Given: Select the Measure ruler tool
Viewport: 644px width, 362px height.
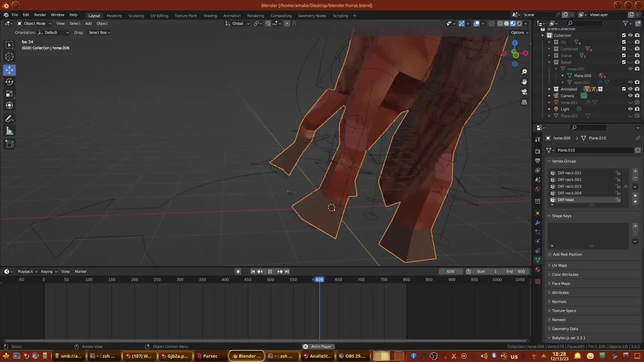Looking at the screenshot, I should pyautogui.click(x=9, y=131).
